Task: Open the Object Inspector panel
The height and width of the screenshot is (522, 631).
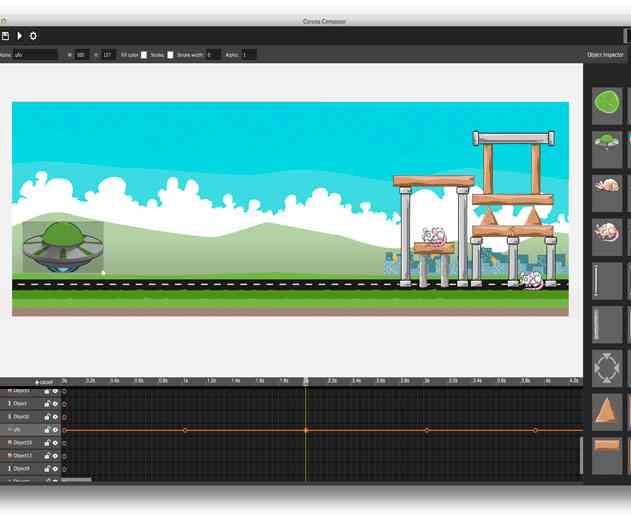Action: tap(605, 54)
